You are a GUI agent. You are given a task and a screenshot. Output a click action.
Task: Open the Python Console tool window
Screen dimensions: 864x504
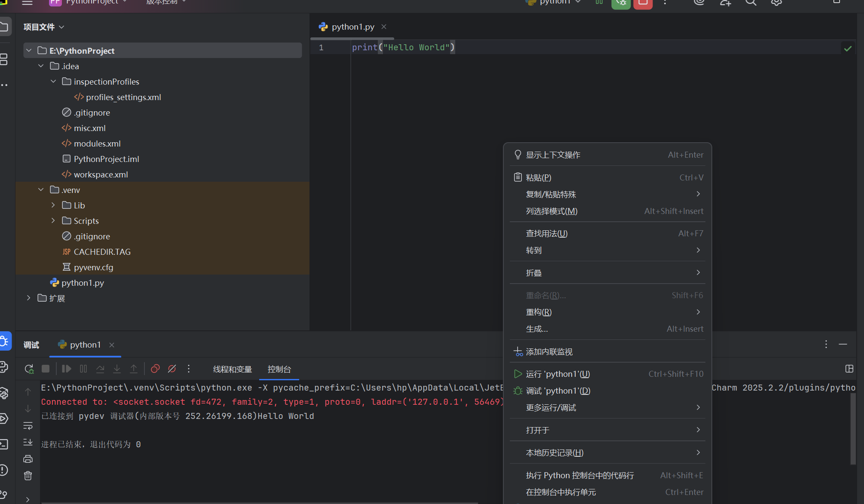pyautogui.click(x=4, y=367)
